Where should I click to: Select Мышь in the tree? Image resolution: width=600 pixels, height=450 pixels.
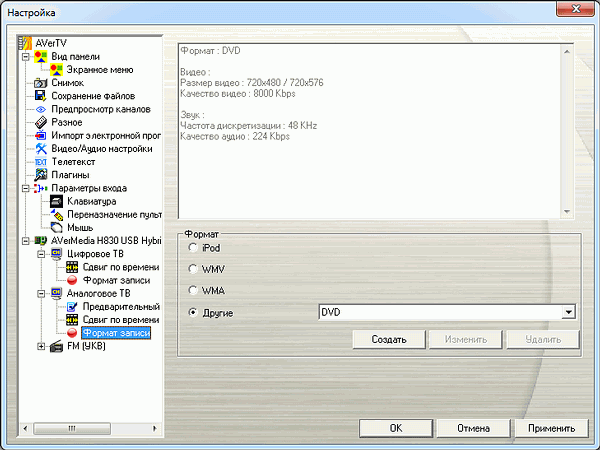(x=80, y=228)
